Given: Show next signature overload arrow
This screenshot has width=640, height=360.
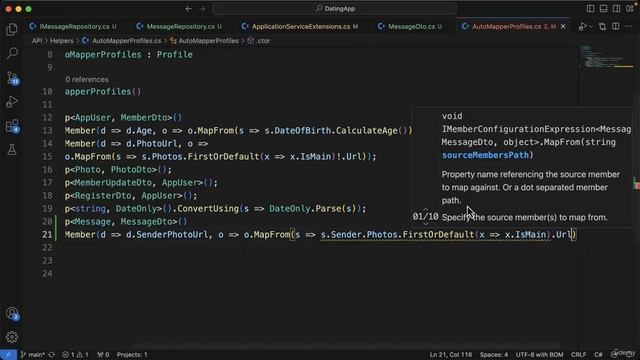Looking at the screenshot, I should tap(425, 224).
